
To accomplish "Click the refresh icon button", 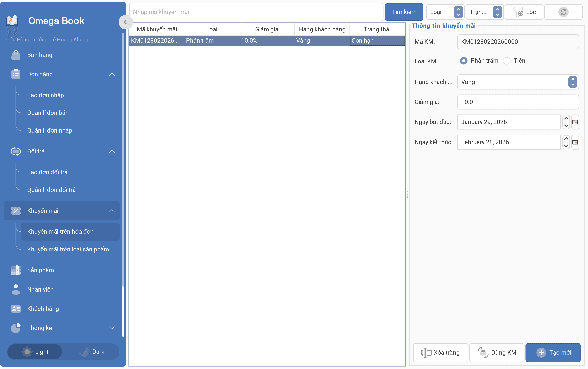I will 563,12.
